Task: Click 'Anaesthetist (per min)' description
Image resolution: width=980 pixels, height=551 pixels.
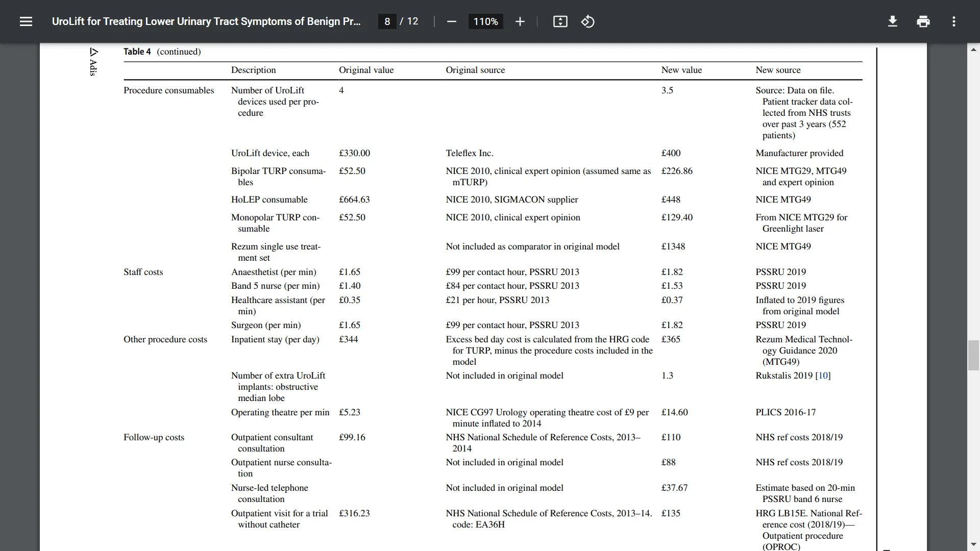Action: [274, 272]
